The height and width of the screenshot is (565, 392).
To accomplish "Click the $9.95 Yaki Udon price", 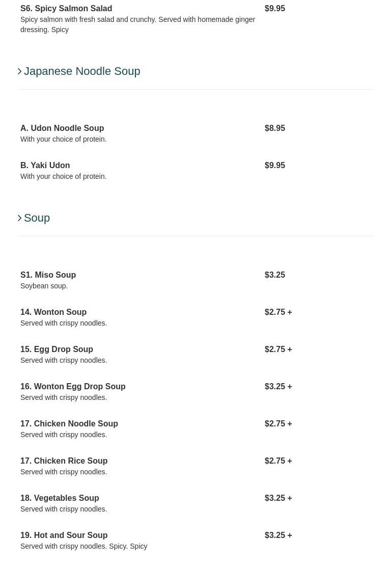I will coord(275,166).
